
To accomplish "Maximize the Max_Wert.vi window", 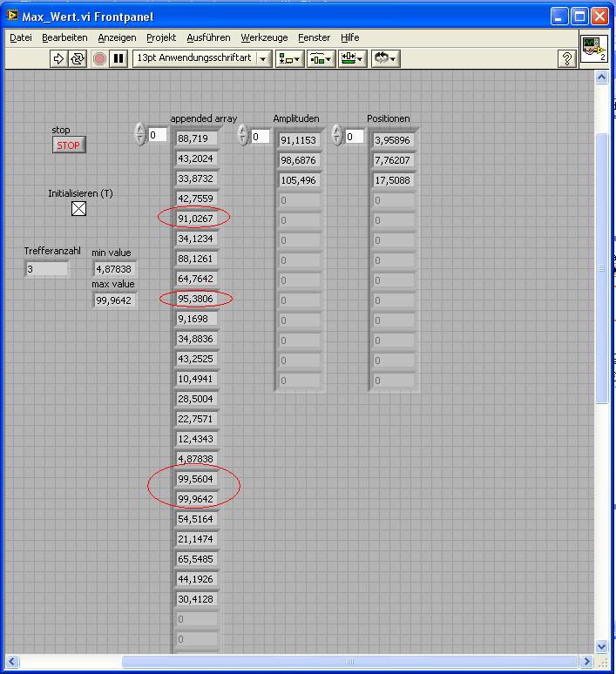I will point(579,17).
